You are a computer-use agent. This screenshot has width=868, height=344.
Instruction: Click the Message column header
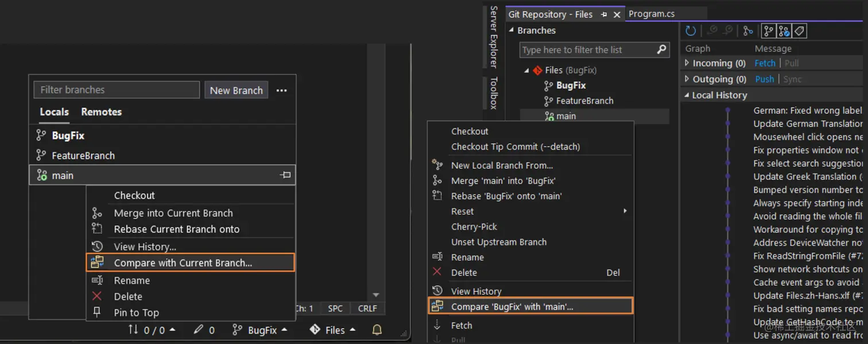[773, 49]
